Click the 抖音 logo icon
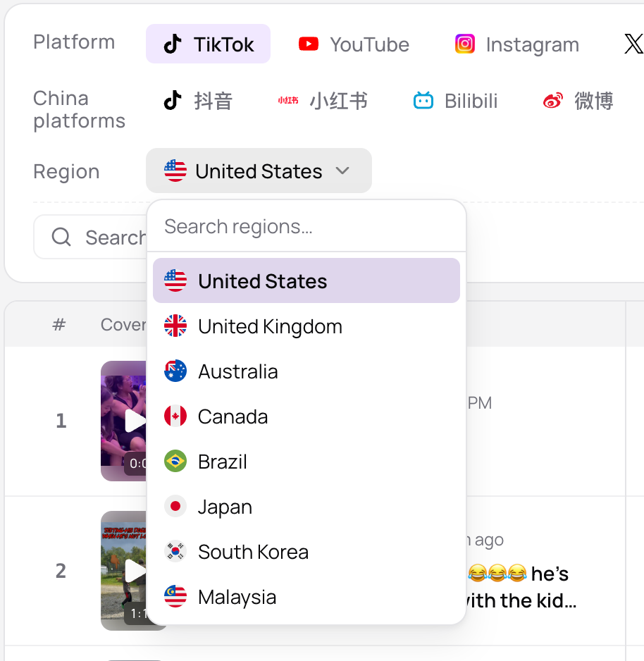Image resolution: width=644 pixels, height=661 pixels. pyautogui.click(x=173, y=101)
